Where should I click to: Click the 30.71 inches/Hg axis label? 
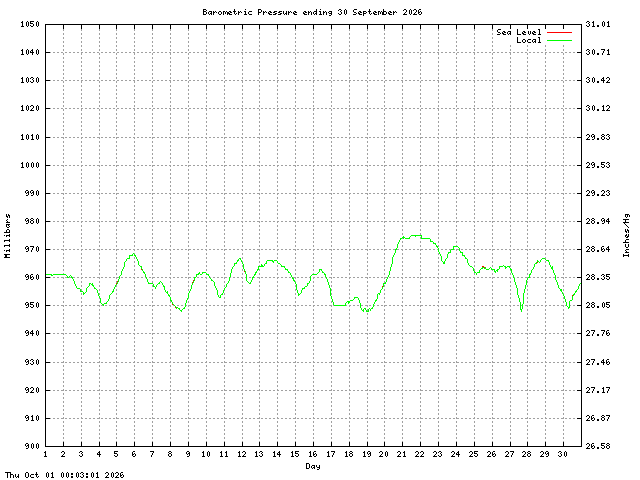point(598,52)
